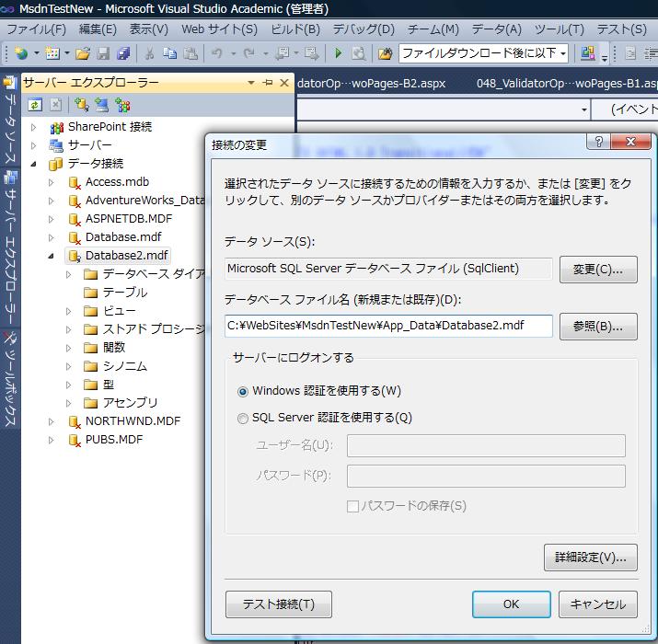This screenshot has height=644, width=658.
Task: Click Stop Refresh icon in Server Explorer
Action: click(x=55, y=105)
